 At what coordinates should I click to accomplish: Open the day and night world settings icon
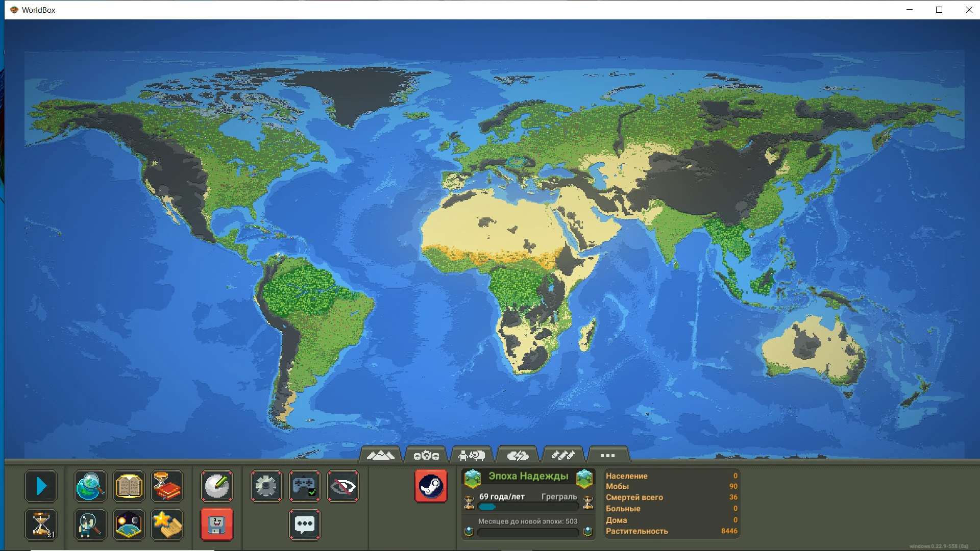(x=129, y=524)
